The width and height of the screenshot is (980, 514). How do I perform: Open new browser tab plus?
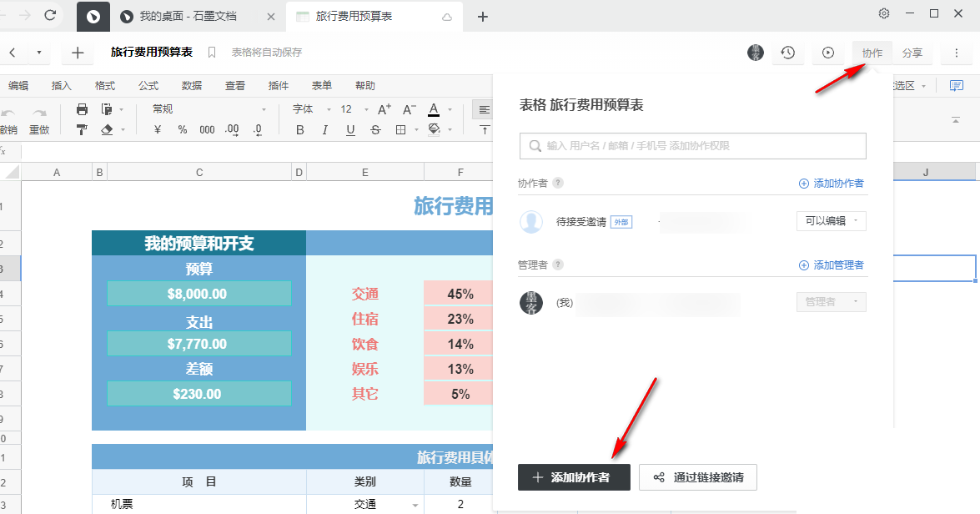tap(483, 17)
